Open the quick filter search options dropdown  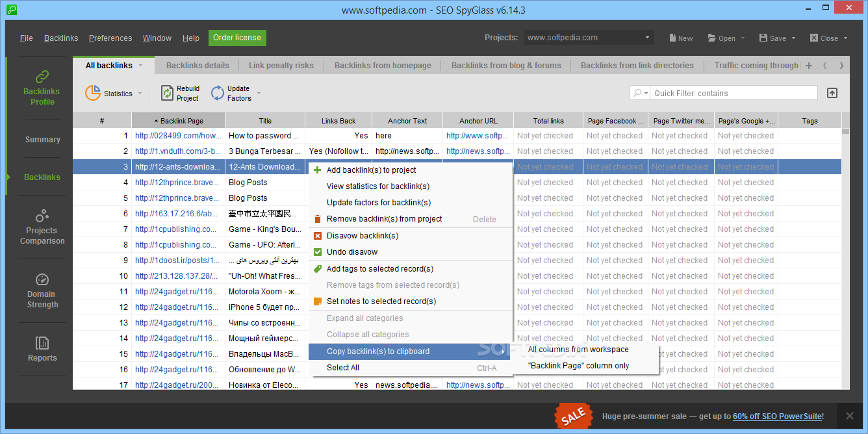click(640, 93)
